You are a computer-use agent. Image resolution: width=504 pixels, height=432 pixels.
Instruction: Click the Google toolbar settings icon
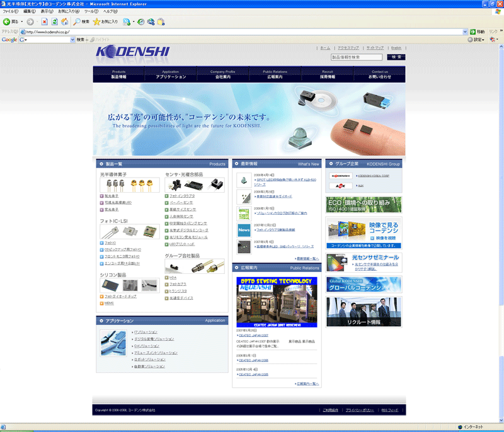click(470, 40)
